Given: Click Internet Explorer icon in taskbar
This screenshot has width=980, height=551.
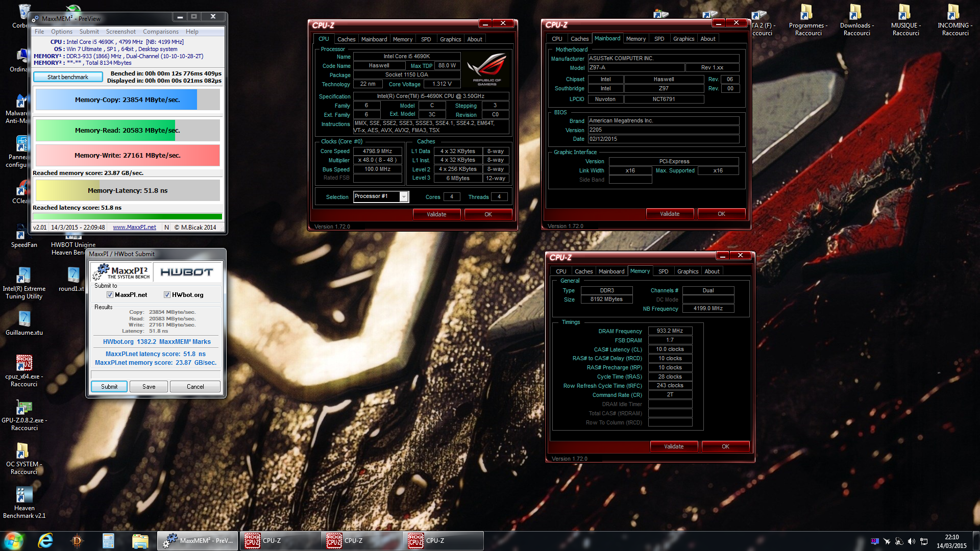Looking at the screenshot, I should point(45,541).
